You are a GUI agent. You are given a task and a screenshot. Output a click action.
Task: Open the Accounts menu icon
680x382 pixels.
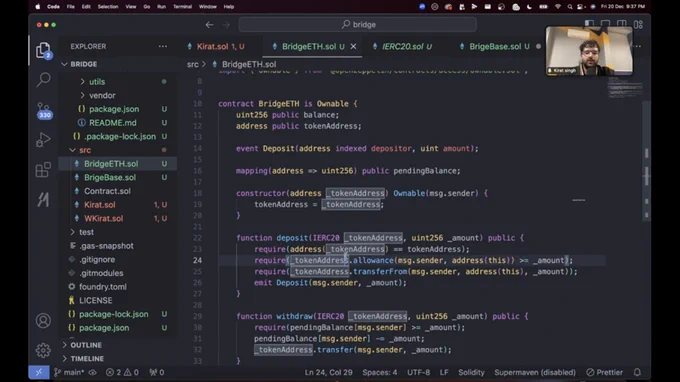coord(43,321)
